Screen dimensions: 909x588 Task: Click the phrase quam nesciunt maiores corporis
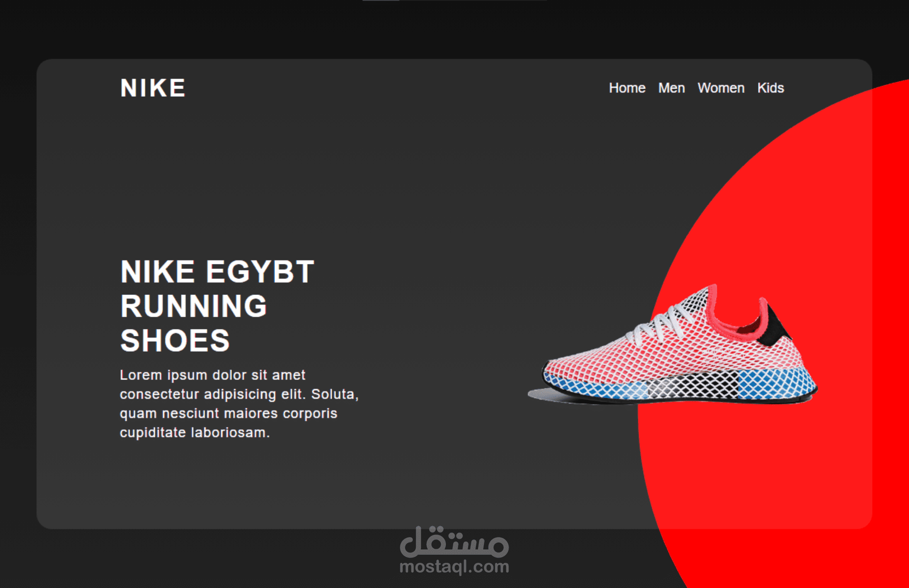(x=229, y=414)
